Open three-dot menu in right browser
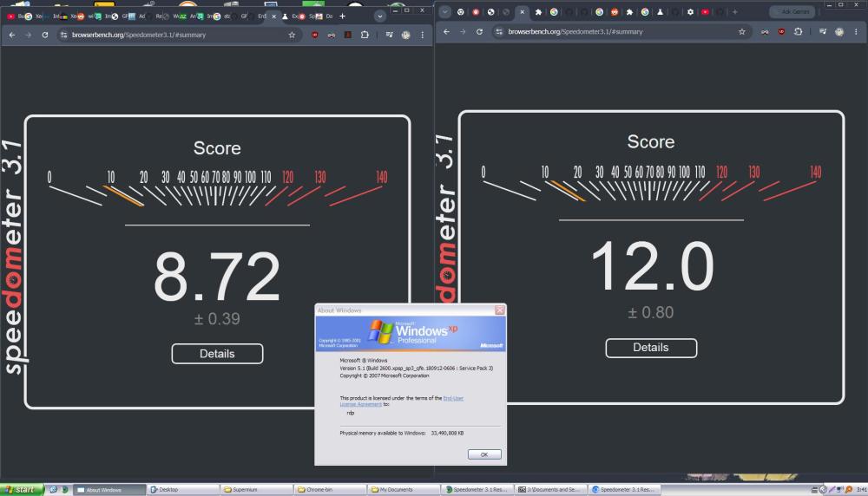 pos(856,31)
